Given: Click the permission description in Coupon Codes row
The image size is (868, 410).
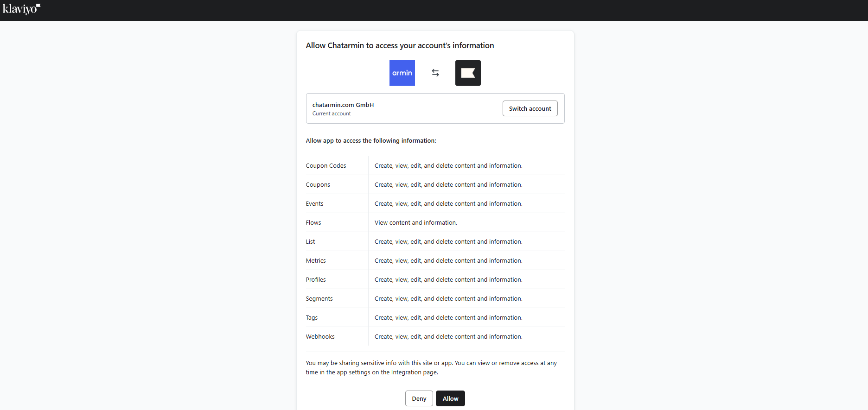Looking at the screenshot, I should point(448,165).
